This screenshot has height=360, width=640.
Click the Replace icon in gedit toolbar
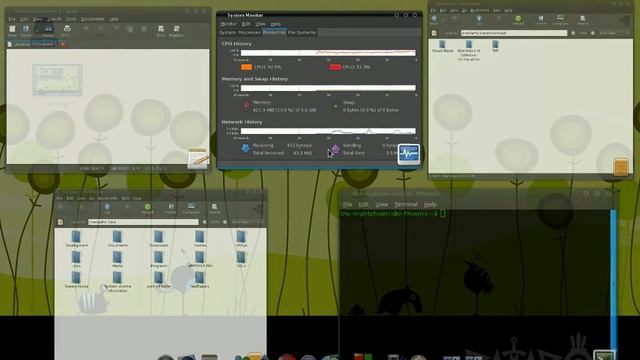pyautogui.click(x=176, y=29)
